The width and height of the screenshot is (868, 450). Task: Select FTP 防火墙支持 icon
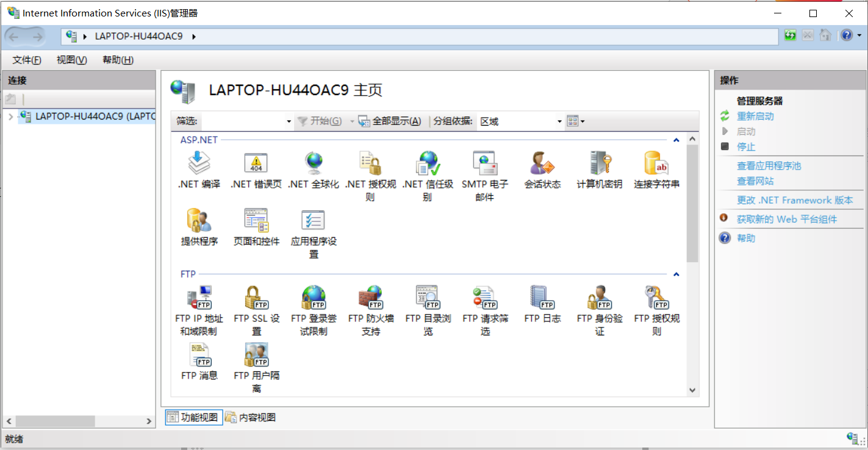click(370, 310)
